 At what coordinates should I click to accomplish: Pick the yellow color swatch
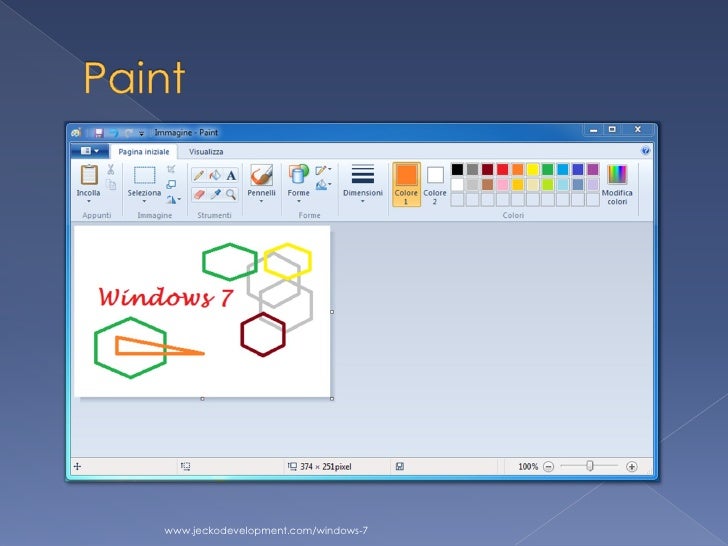click(x=533, y=169)
